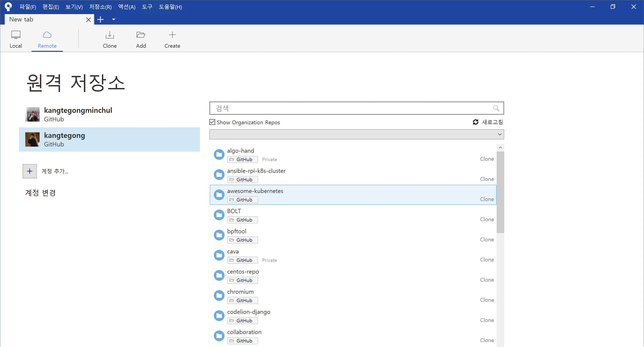This screenshot has width=644, height=347.
Task: Select kangtegongminchul account avatar
Action: pos(32,114)
